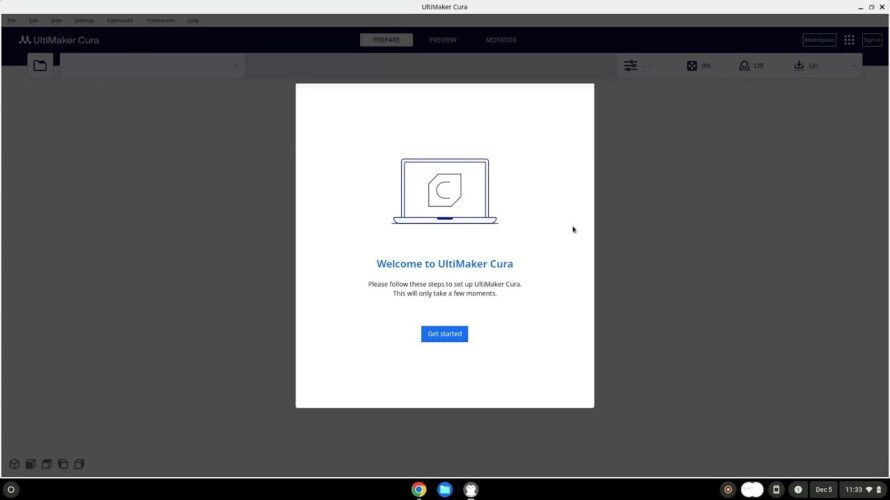
Task: Click the screen recording indicator in tray
Action: (728, 489)
